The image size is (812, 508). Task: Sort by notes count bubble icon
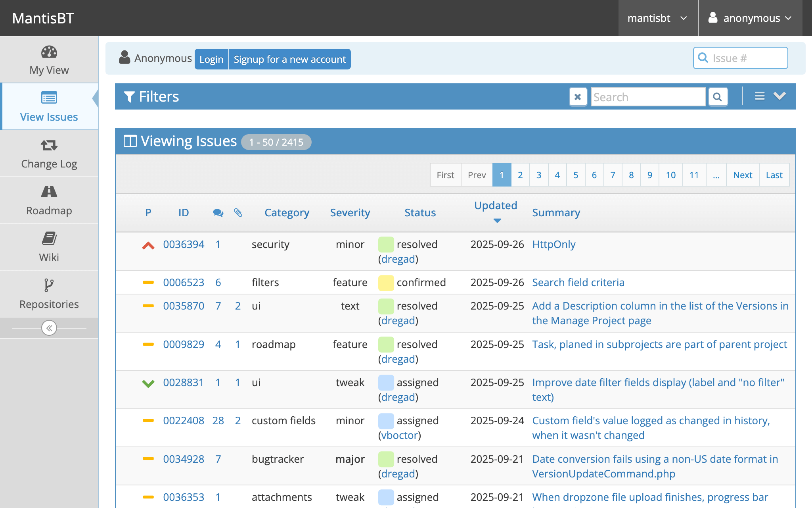218,213
